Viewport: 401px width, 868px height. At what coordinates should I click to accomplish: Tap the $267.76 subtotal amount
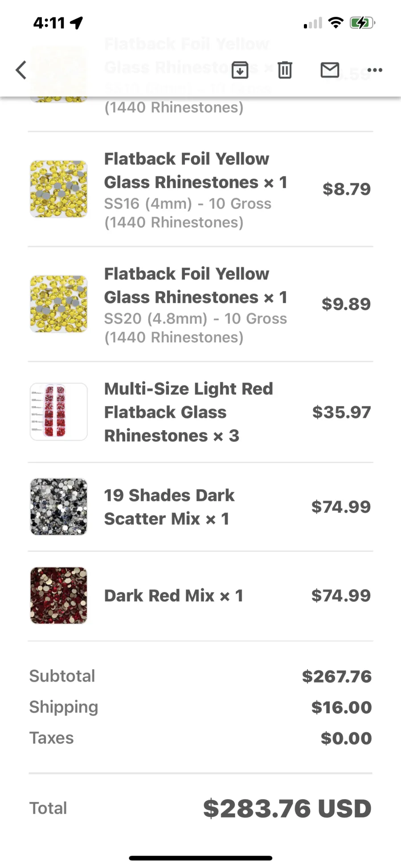tap(337, 676)
